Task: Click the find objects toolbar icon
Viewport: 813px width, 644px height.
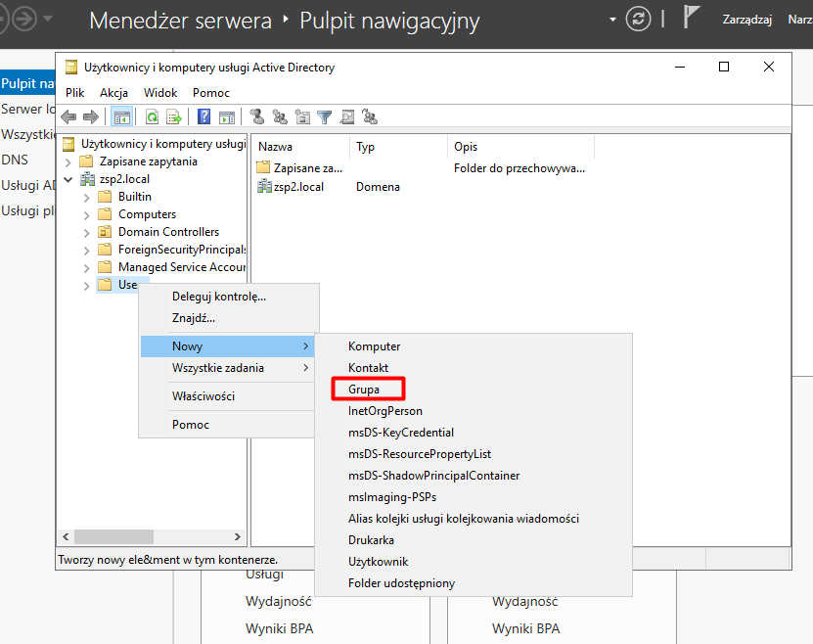Action: coord(347,117)
